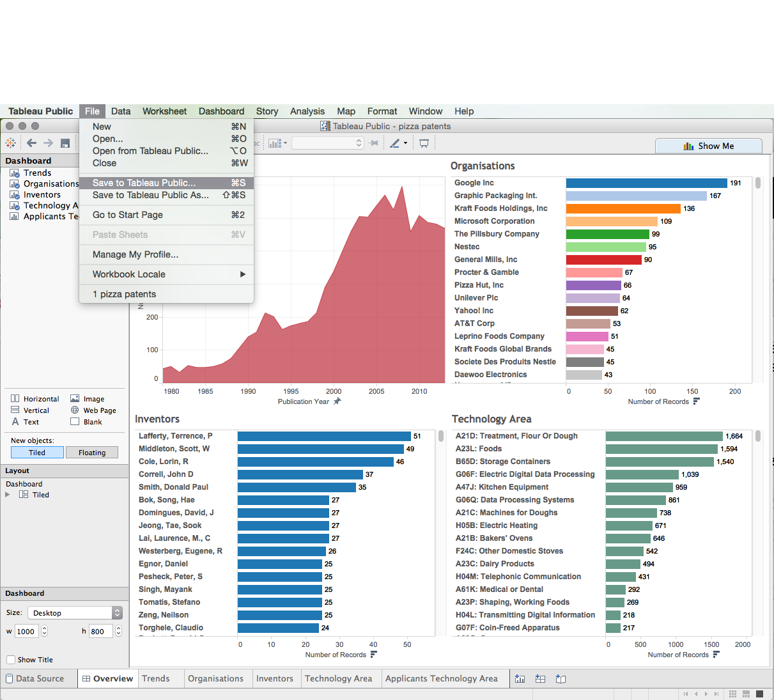Add a Horizontal layout container object
Viewport: 774px width, 700px height.
[x=35, y=399]
